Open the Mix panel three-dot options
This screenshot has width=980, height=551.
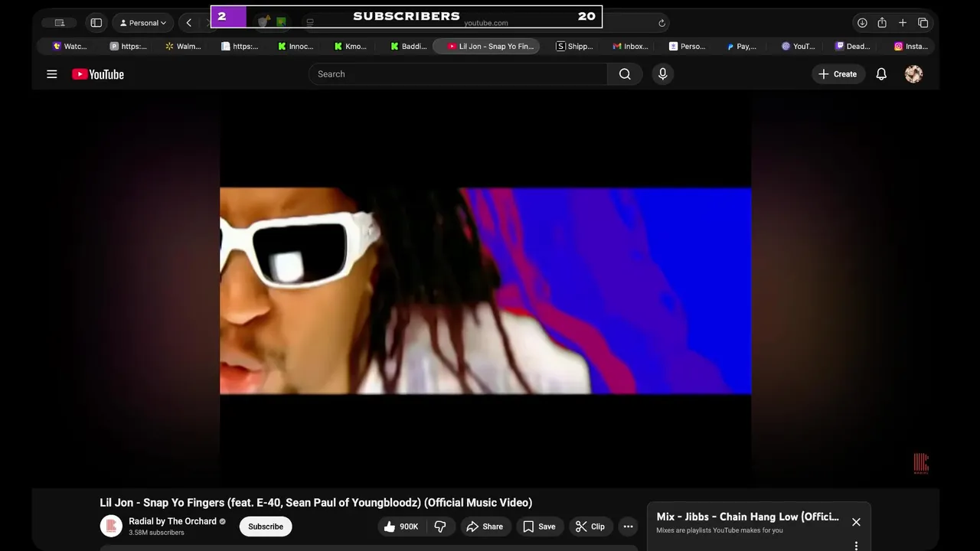[856, 546]
